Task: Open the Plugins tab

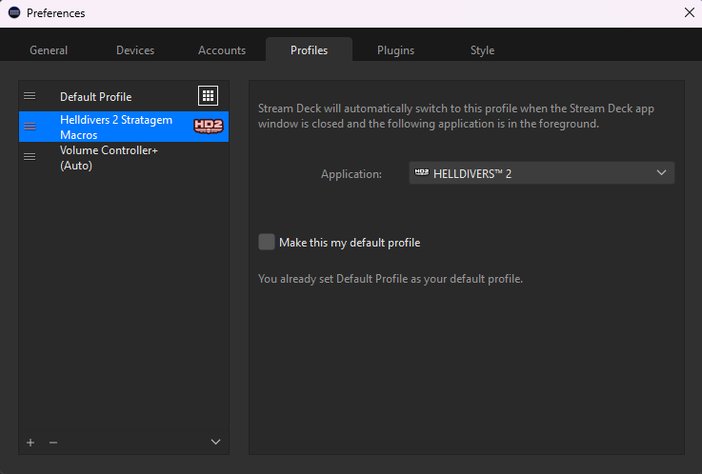Action: point(395,50)
